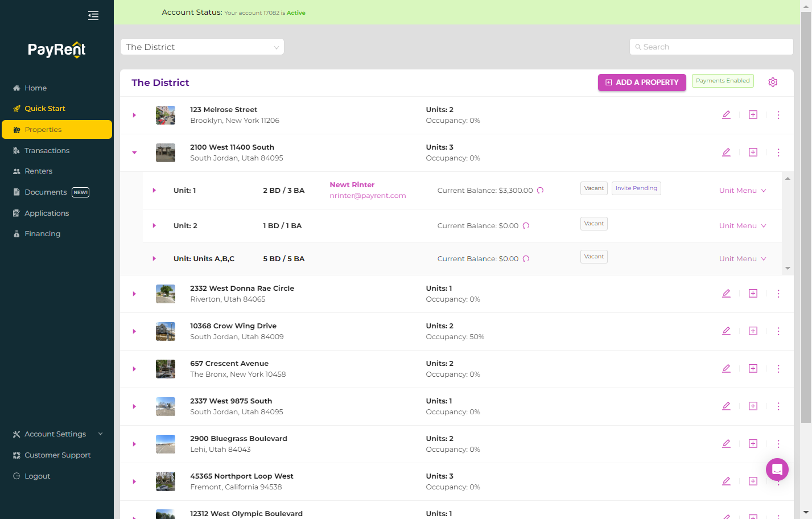Open Unit Menu for Unit 2

click(743, 226)
